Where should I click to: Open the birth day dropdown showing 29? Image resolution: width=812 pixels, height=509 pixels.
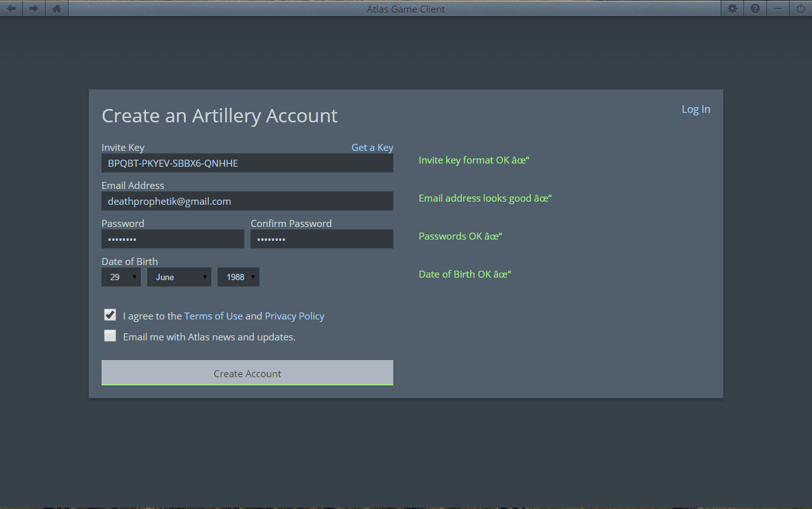coord(121,277)
